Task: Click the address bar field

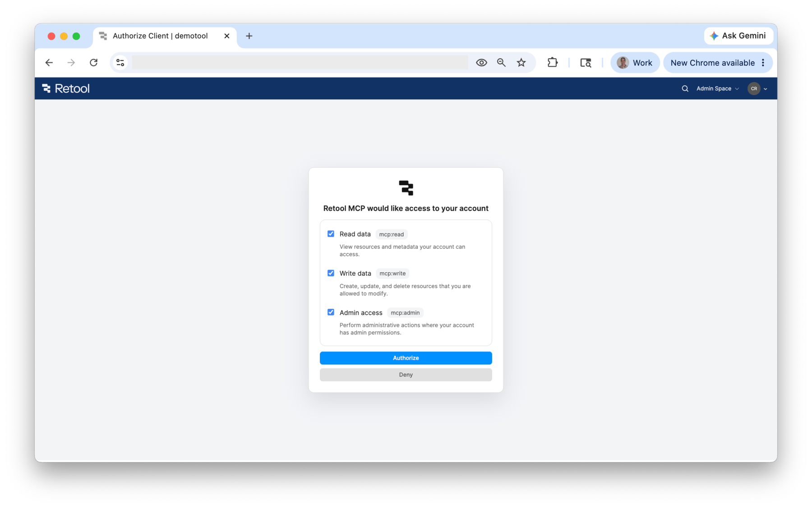Action: tap(300, 63)
